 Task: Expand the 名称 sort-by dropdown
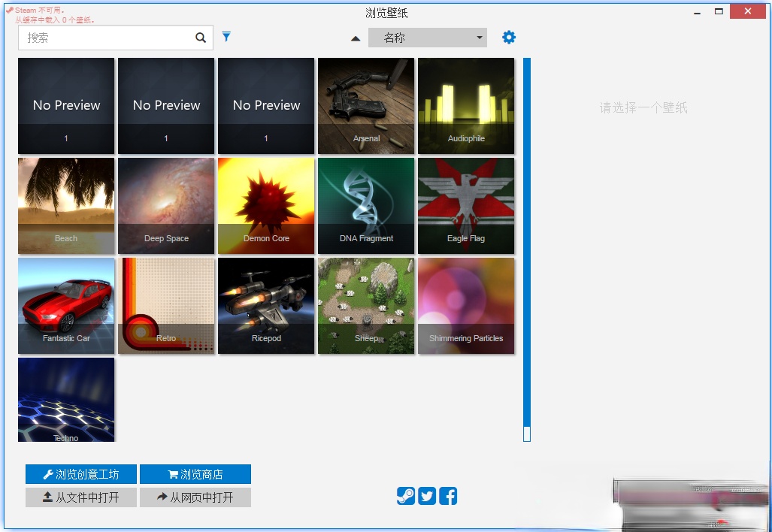click(427, 38)
